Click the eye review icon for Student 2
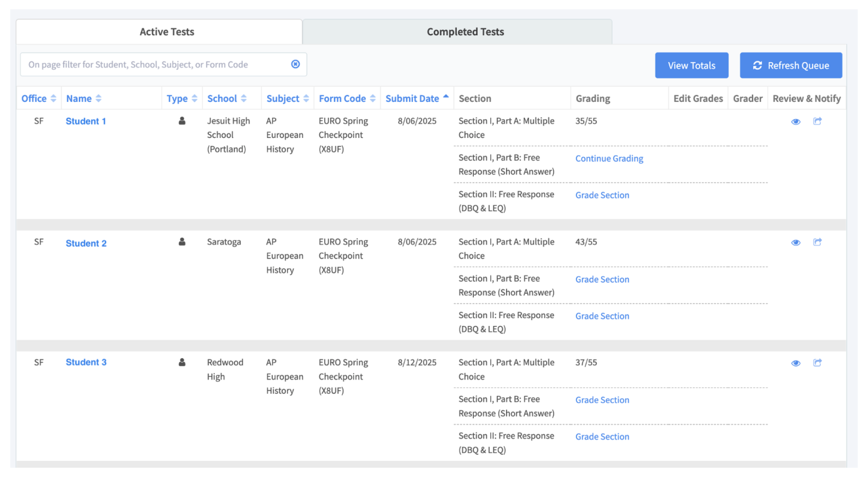Image resolution: width=868 pixels, height=478 pixels. 796,243
